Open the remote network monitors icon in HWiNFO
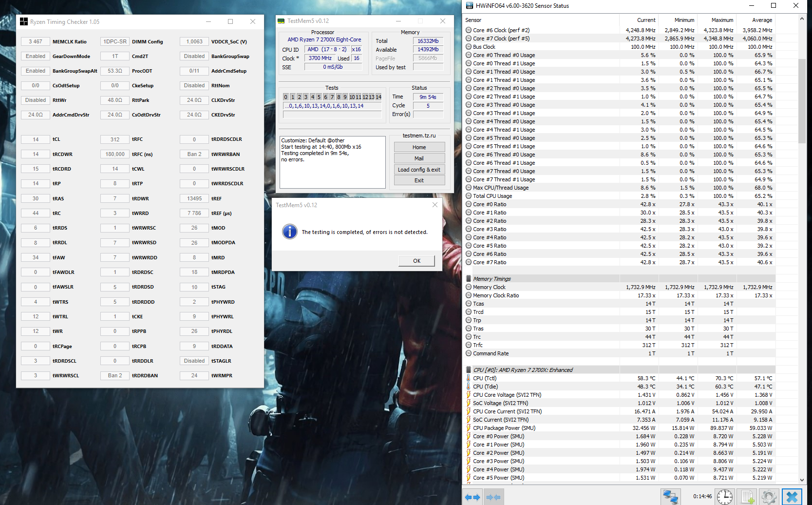812x505 pixels. 671,497
